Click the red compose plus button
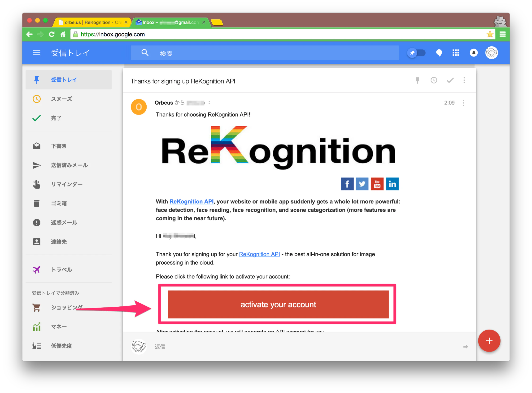 [x=489, y=341]
